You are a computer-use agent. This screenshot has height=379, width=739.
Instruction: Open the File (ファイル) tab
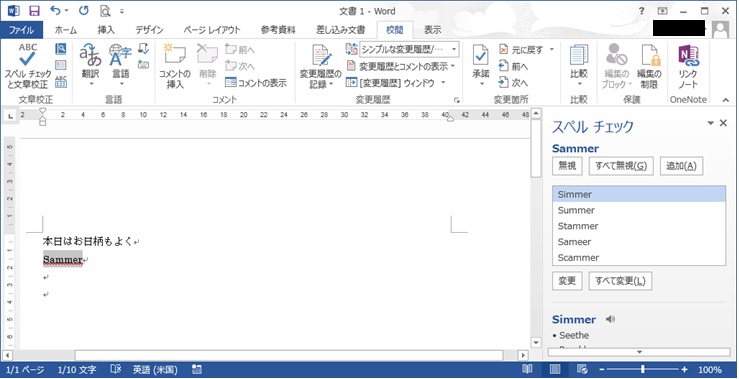(21, 30)
